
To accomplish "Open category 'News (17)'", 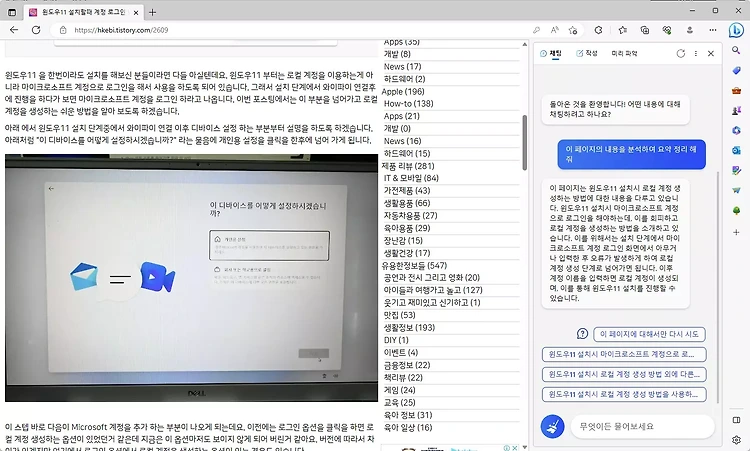I will click(402, 66).
